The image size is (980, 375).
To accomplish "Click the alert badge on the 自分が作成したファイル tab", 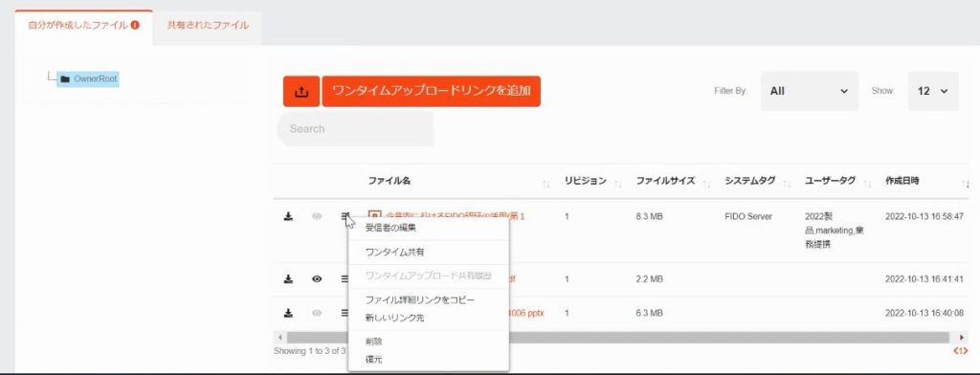I will (x=135, y=26).
